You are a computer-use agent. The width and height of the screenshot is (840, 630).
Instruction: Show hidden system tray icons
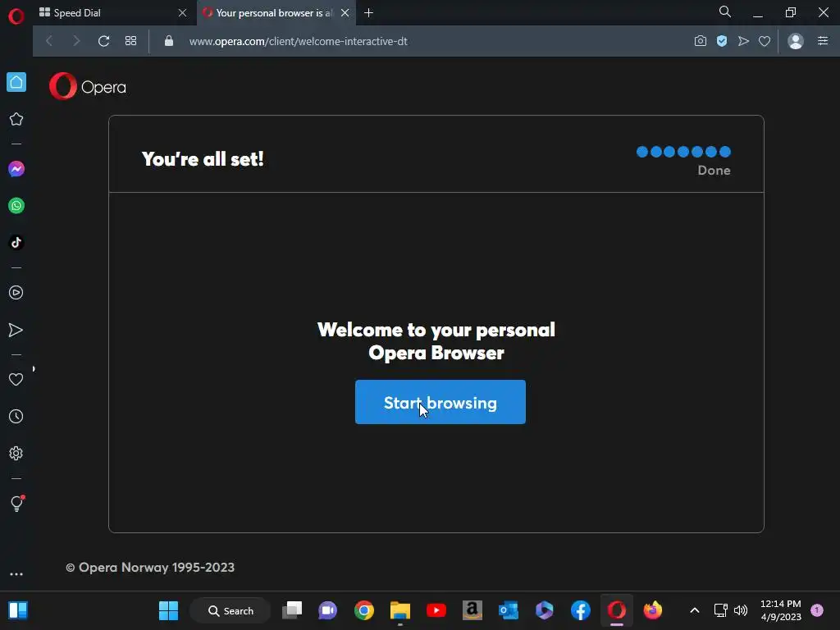[x=694, y=610]
